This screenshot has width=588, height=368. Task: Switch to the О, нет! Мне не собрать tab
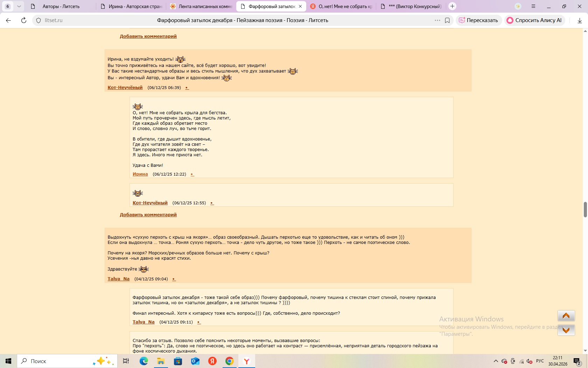pos(341,6)
